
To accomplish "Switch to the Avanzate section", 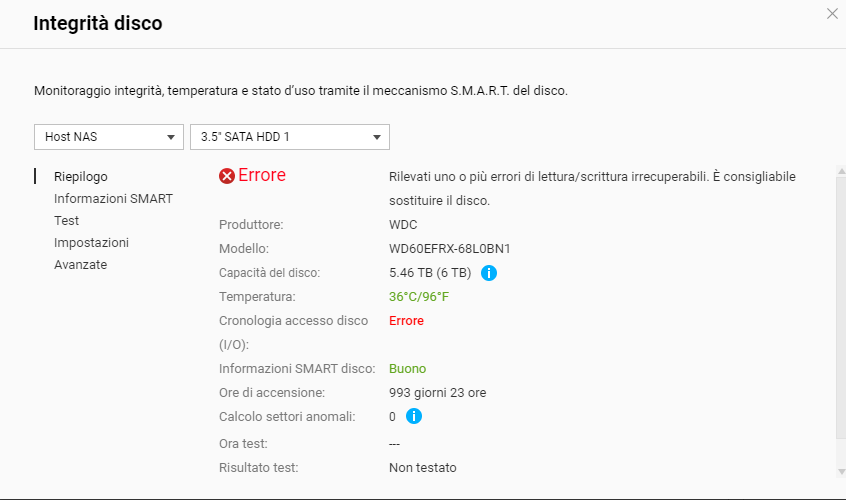I will tap(80, 264).
